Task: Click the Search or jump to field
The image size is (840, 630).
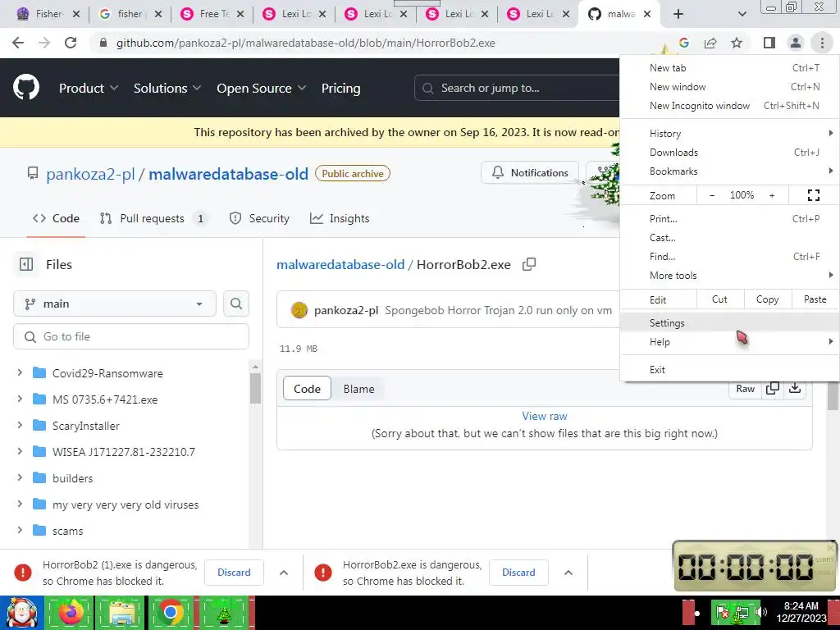Action: (517, 88)
